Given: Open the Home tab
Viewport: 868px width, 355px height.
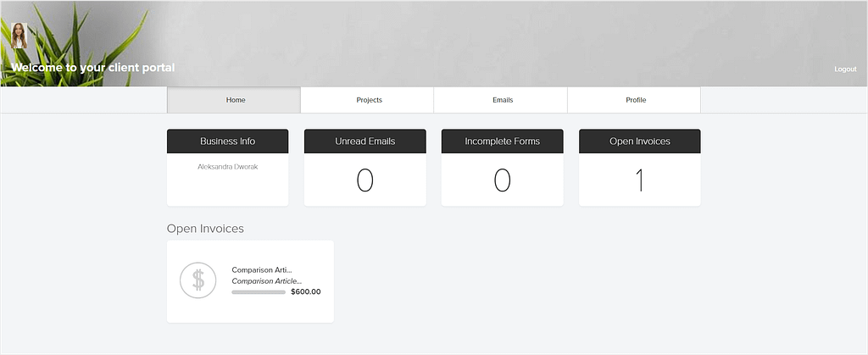Looking at the screenshot, I should pos(234,100).
